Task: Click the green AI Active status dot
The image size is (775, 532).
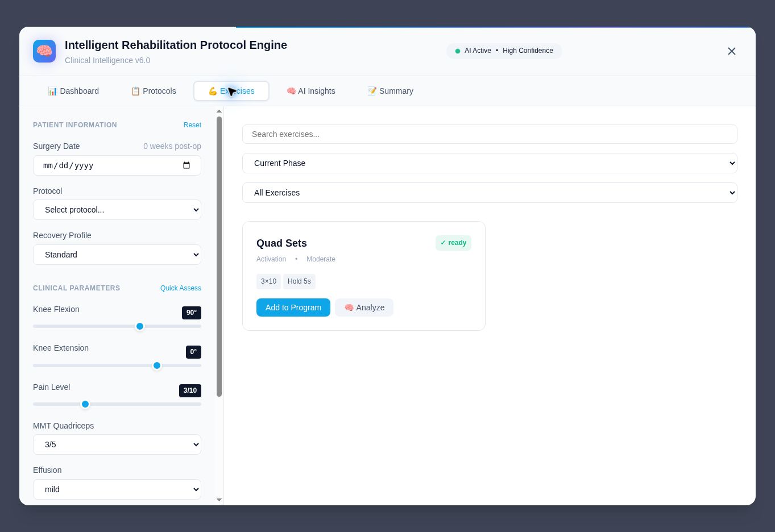Action: coord(458,51)
